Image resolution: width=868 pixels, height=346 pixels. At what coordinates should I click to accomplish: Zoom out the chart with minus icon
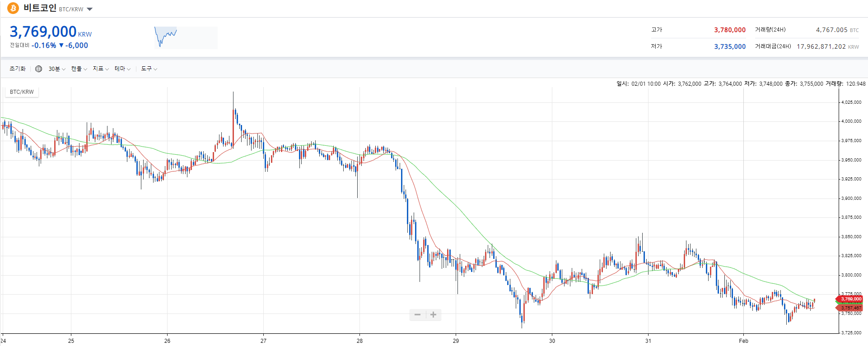click(417, 315)
